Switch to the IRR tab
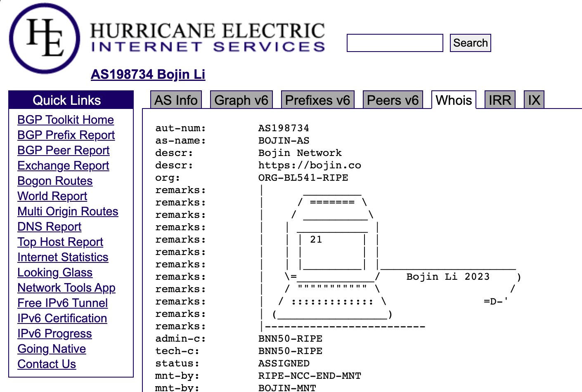582x392 pixels. (x=500, y=100)
